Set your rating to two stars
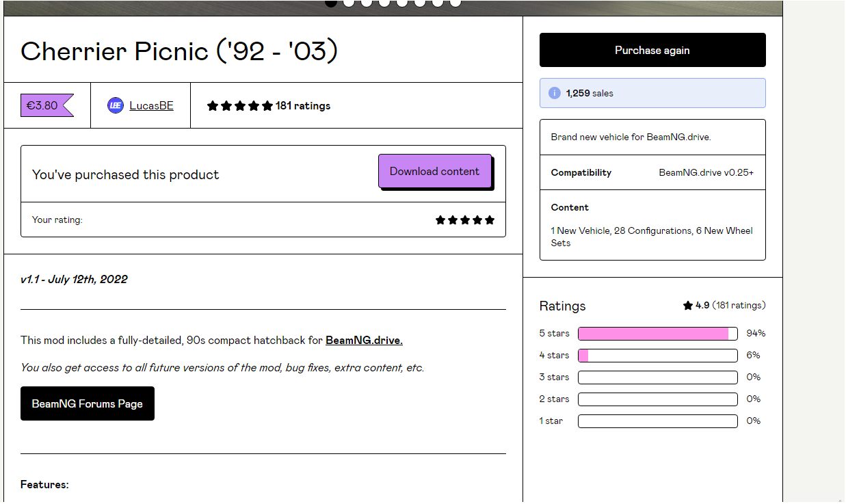 (x=453, y=220)
